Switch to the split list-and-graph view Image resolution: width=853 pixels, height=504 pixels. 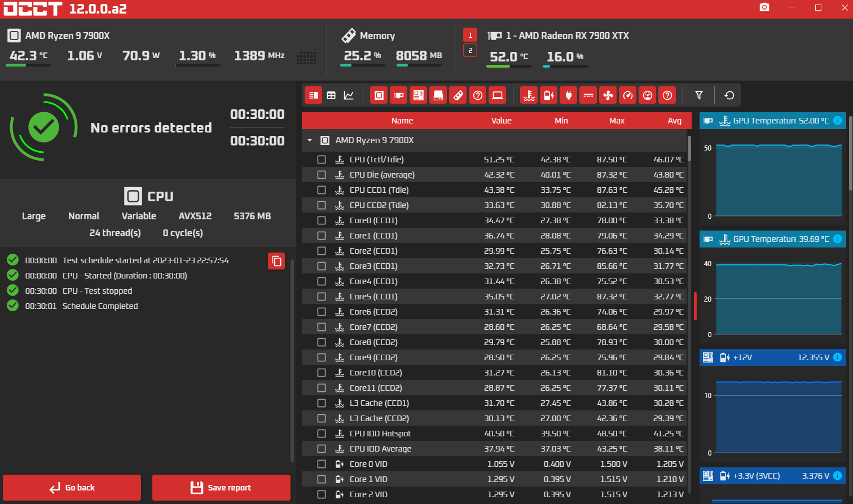coord(314,95)
